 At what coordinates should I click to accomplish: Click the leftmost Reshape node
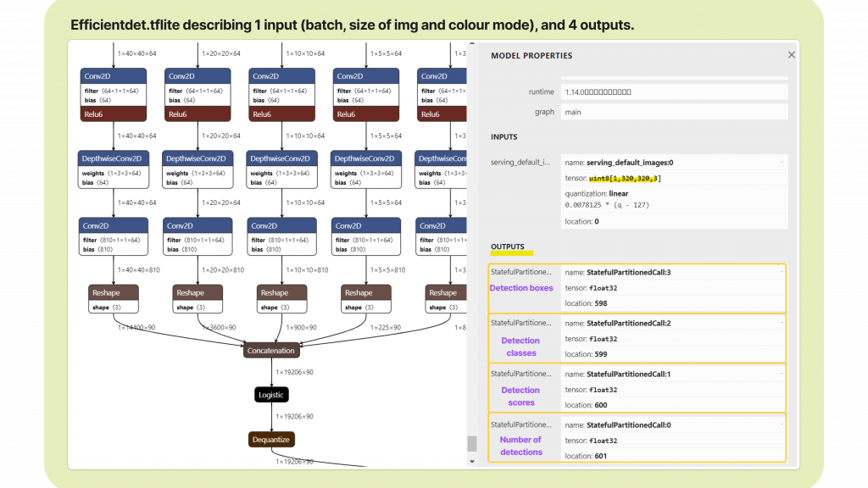(114, 292)
